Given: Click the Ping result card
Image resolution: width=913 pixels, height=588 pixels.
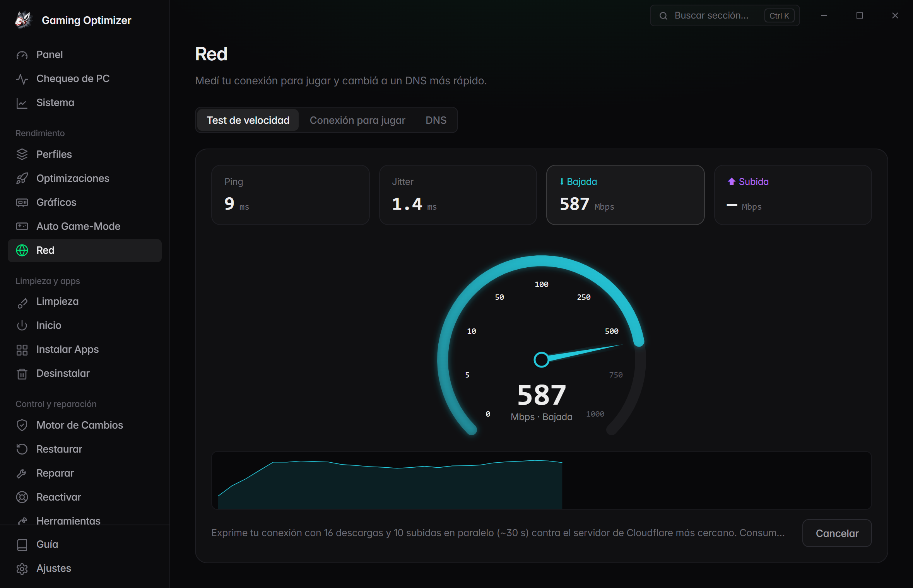Looking at the screenshot, I should pyautogui.click(x=291, y=195).
